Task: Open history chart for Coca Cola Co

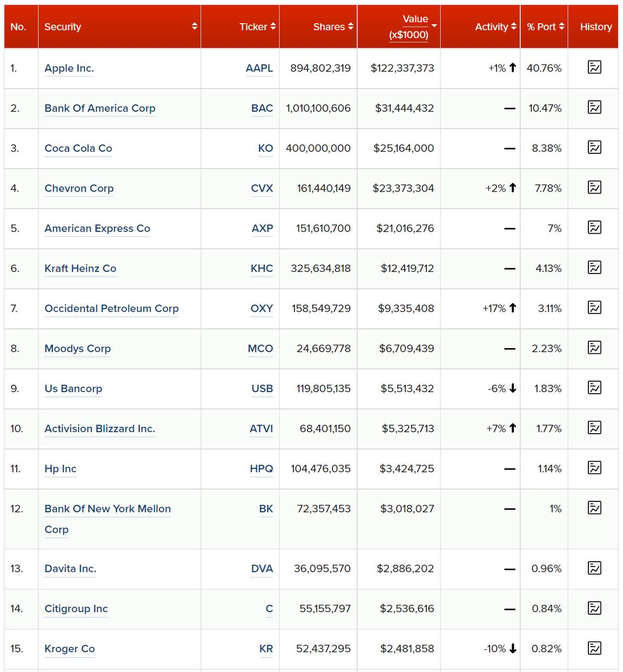Action: pos(594,147)
